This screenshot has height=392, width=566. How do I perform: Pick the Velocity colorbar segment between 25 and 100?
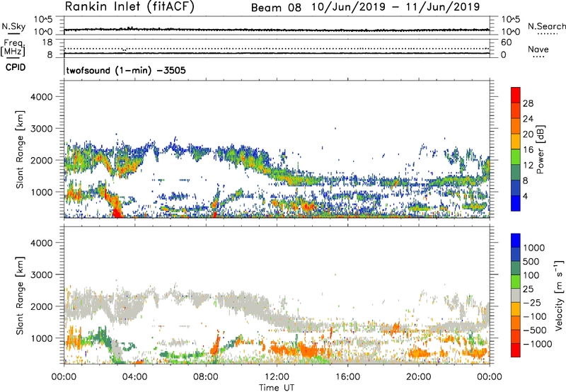pos(516,282)
